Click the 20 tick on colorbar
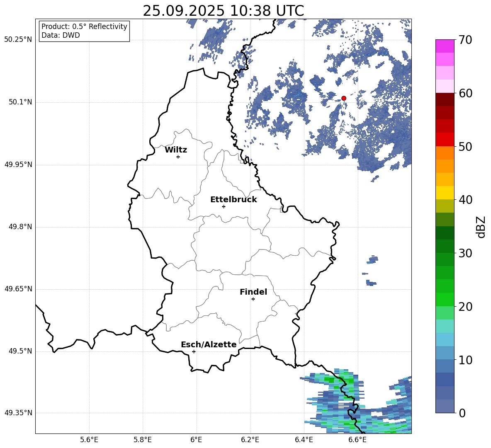 pyautogui.click(x=465, y=307)
